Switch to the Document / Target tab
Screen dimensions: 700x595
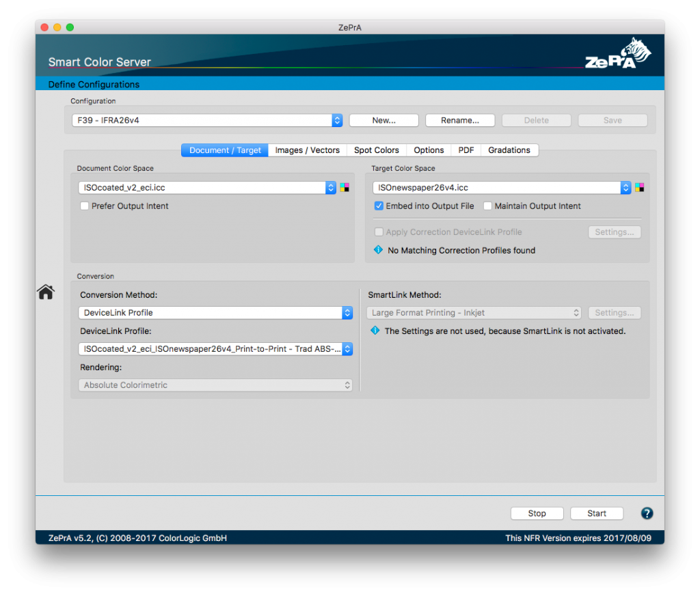225,150
